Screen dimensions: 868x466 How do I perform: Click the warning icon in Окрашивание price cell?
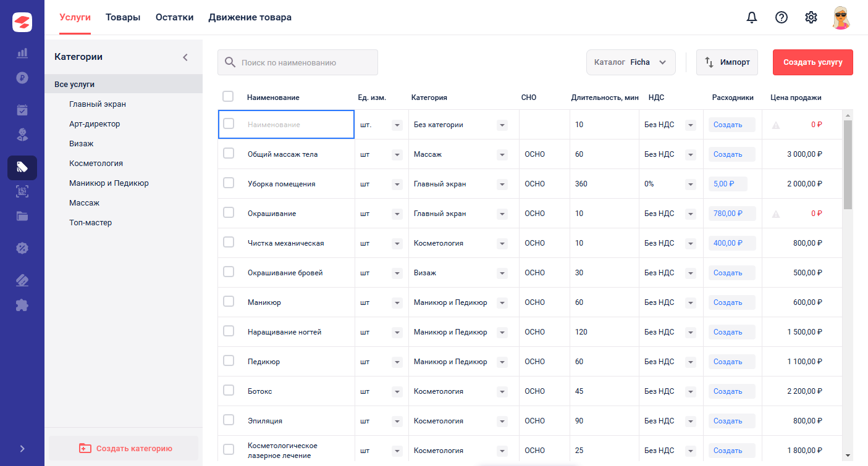[776, 214]
